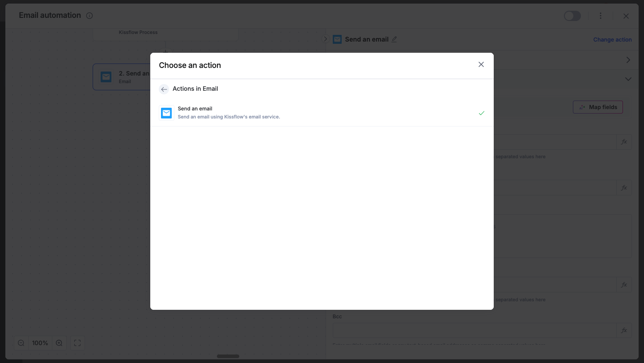Expand the first collapsed section chevron
The image size is (644, 363).
tap(628, 60)
